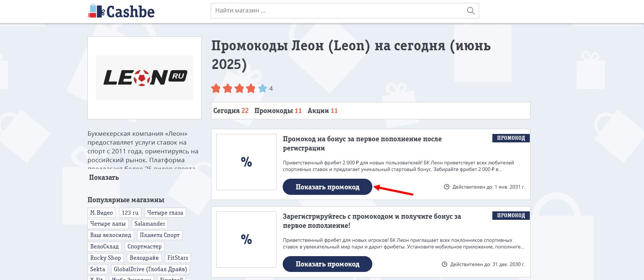Click the third rating star
This screenshot has height=280, width=644.
(239, 88)
